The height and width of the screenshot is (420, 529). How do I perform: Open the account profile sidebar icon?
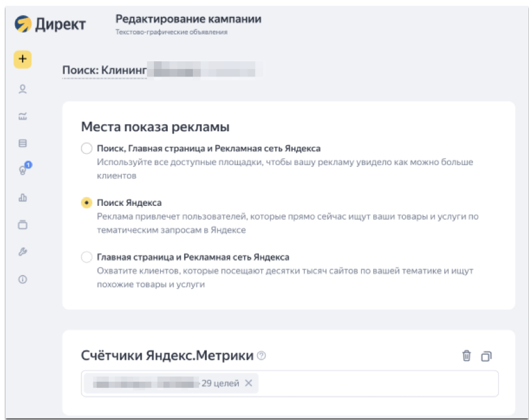[x=23, y=89]
